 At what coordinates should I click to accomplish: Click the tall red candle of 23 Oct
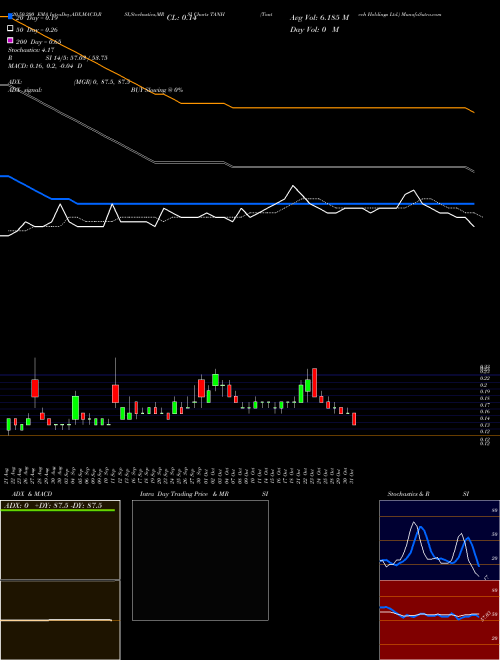(314, 383)
